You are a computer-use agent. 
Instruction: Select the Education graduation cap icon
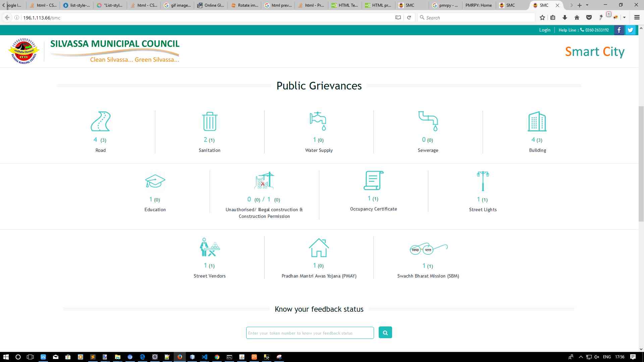point(155,181)
